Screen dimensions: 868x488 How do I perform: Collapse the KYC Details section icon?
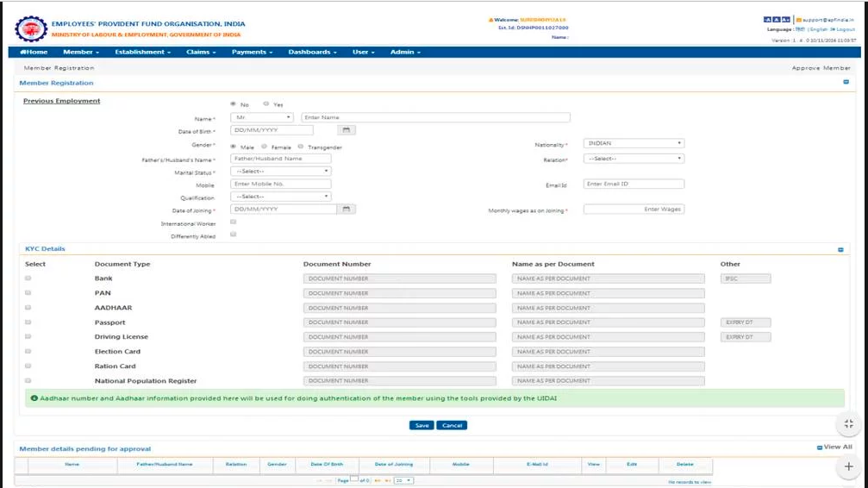[840, 249]
